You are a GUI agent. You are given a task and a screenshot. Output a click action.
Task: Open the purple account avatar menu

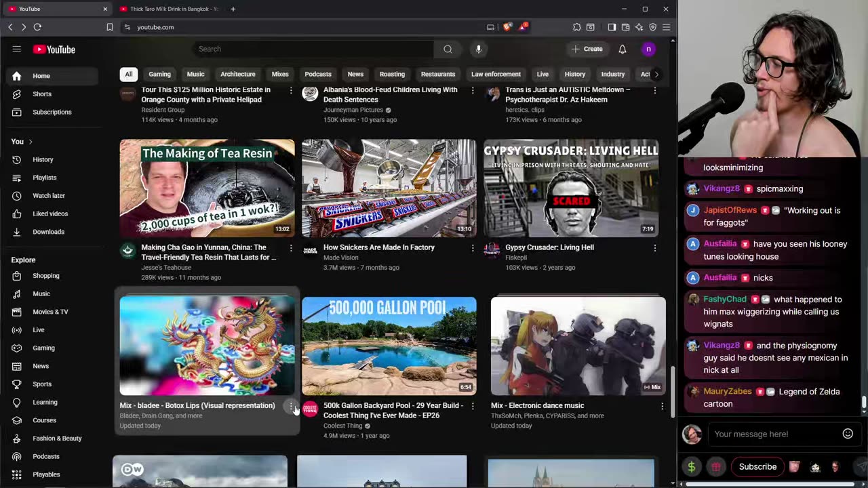pos(648,49)
